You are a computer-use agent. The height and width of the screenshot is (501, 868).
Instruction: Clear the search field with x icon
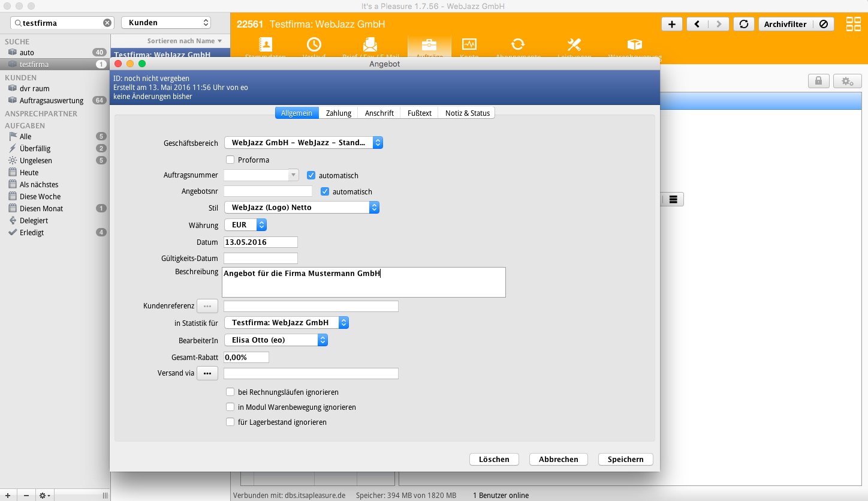pyautogui.click(x=107, y=23)
